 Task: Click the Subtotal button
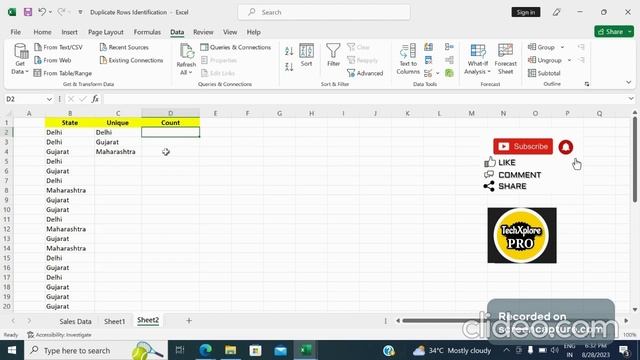544,73
